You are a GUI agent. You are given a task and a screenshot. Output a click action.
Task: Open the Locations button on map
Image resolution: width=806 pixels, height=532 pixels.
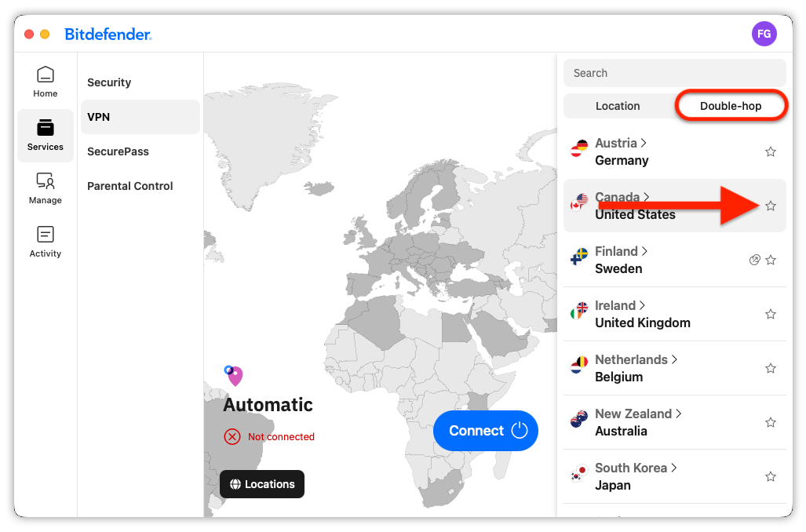coord(262,484)
